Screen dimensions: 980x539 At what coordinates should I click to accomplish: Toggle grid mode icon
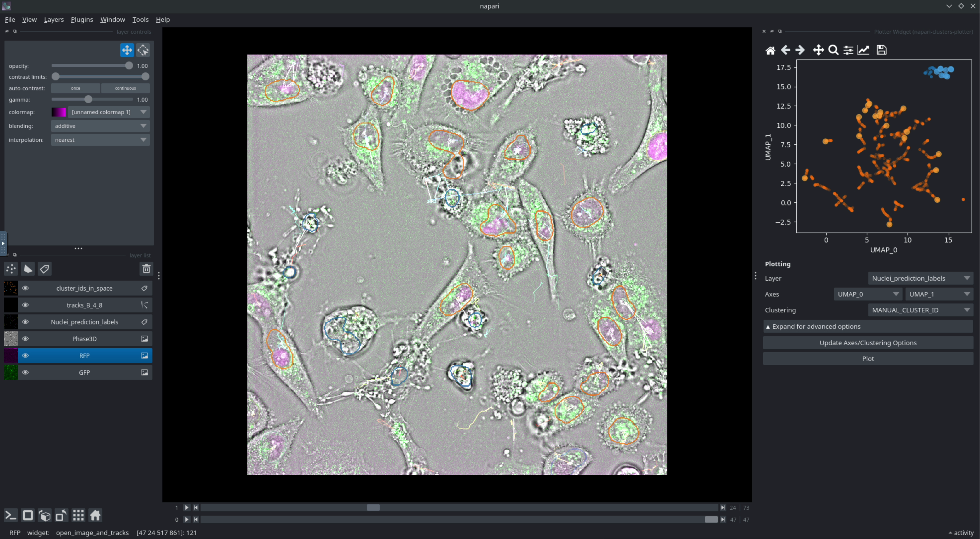pyautogui.click(x=78, y=515)
